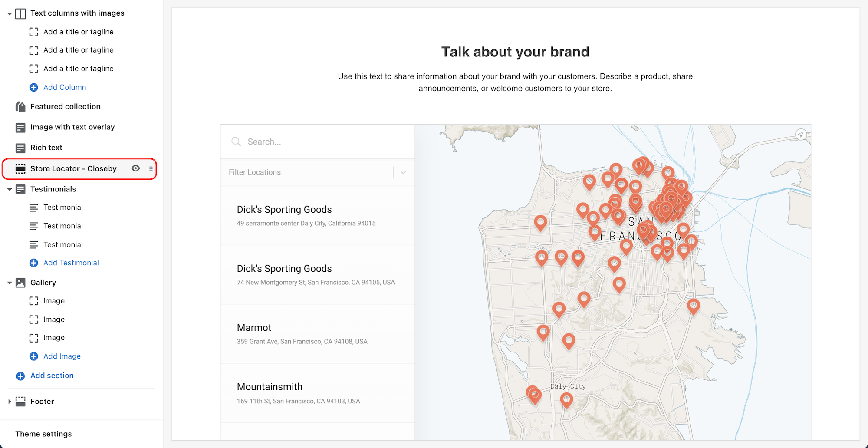This screenshot has width=868, height=448.
Task: Click the Gallery picture icon
Action: click(20, 283)
